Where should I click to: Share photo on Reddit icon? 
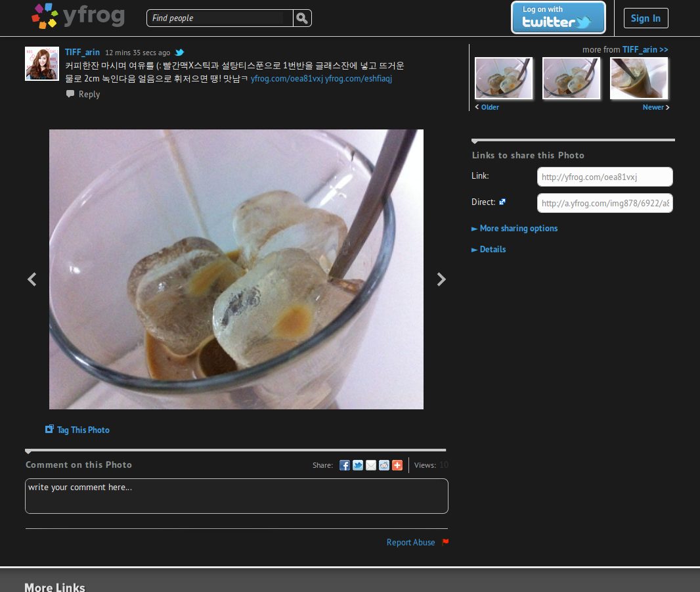click(x=384, y=465)
